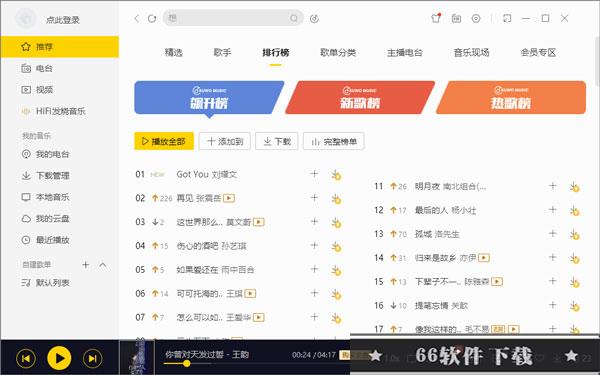Click the magnifier search icon
This screenshot has height=375, width=600.
pos(294,18)
